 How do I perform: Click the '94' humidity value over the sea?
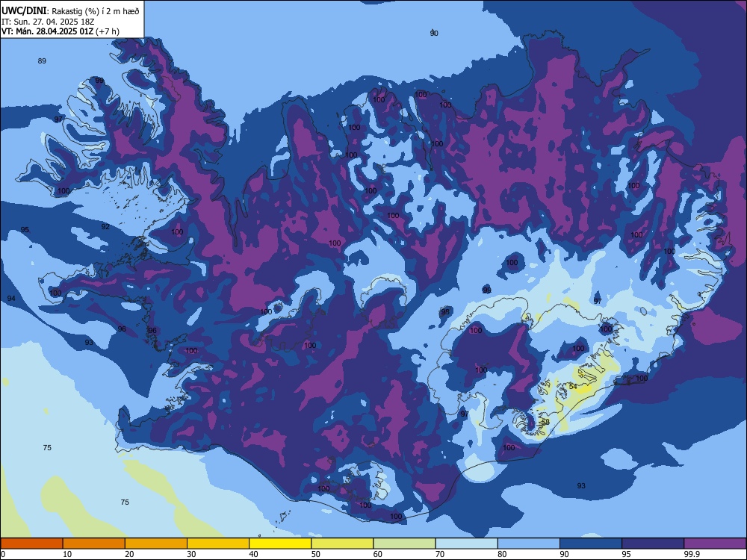[x=11, y=299]
